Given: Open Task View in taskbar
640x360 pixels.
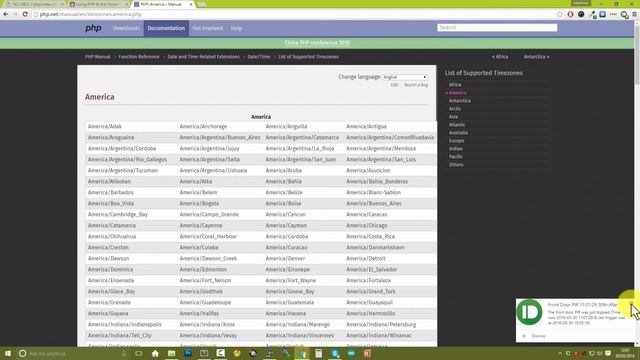Looking at the screenshot, I should (x=139, y=353).
